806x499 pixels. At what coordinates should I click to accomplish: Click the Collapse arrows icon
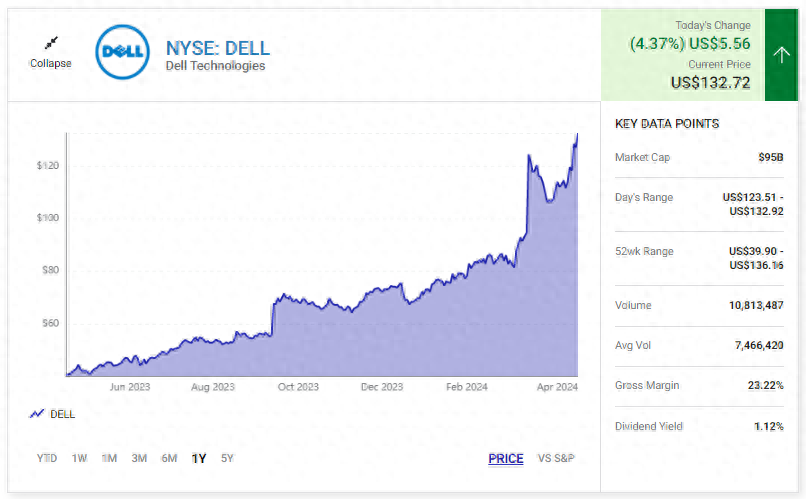tap(50, 43)
